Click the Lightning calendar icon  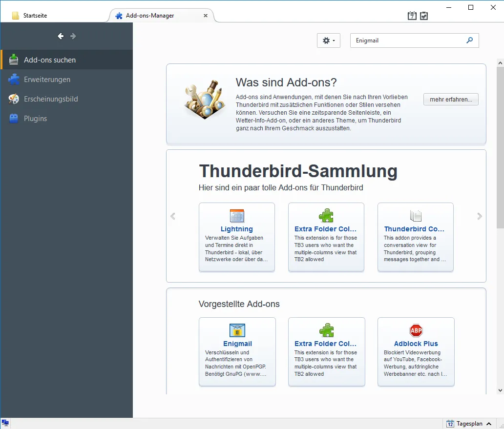coord(237,216)
